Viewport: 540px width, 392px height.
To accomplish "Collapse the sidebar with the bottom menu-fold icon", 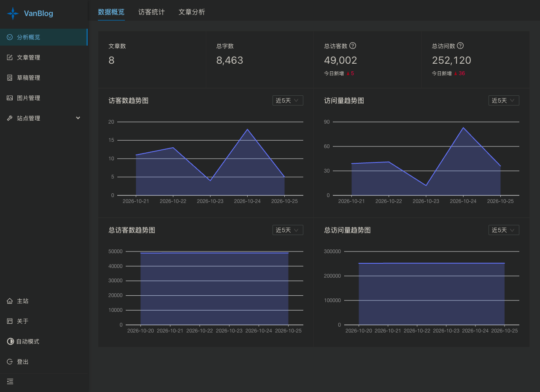I will point(10,381).
